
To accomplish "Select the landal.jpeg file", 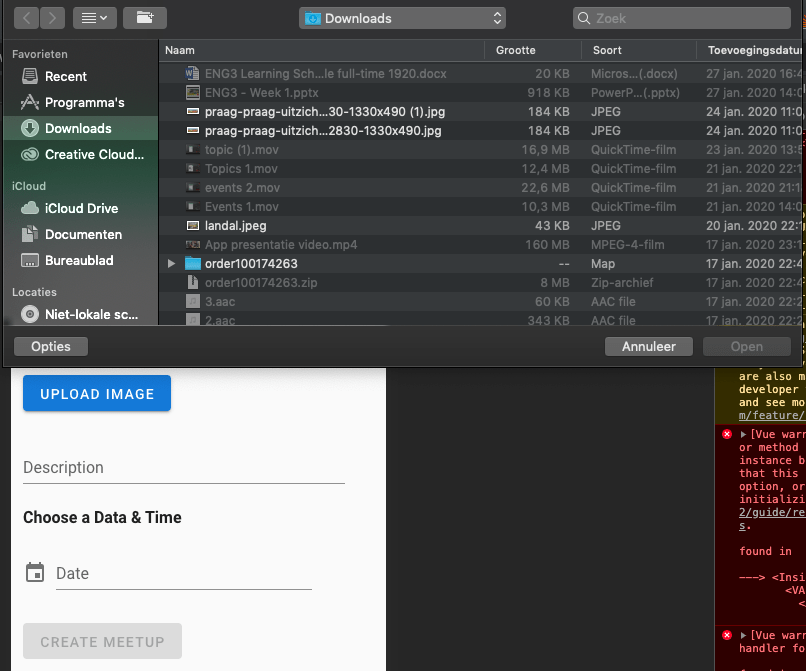I will pyautogui.click(x=235, y=226).
